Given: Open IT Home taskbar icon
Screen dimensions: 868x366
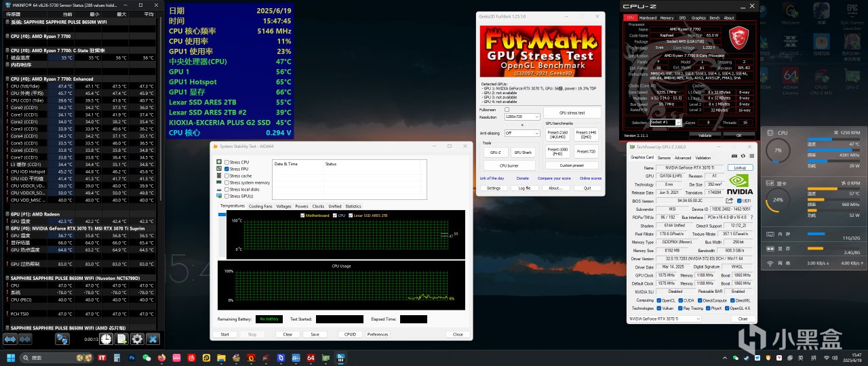Looking at the screenshot, I should point(102,357).
